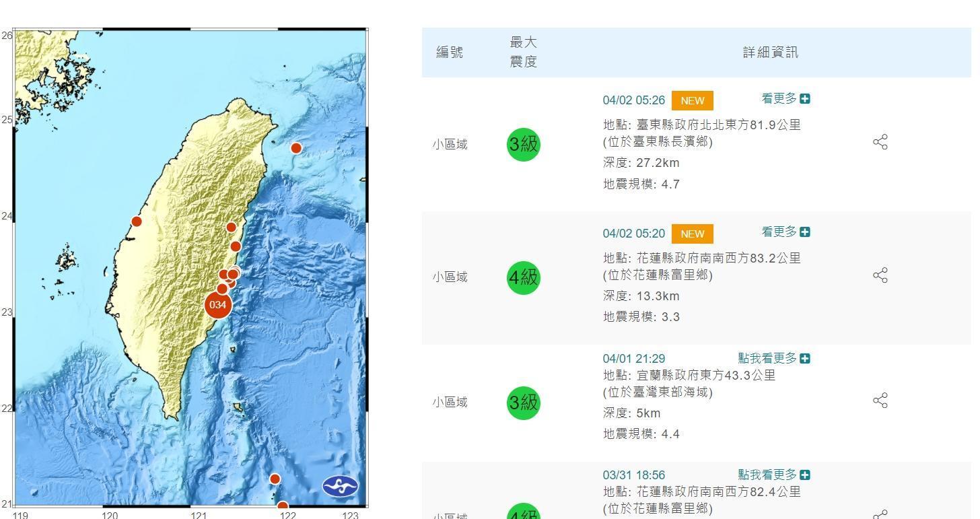Viewport: 980px width, 519px height.
Task: Click the text 深度: 27.2km
Action: pyautogui.click(x=641, y=163)
